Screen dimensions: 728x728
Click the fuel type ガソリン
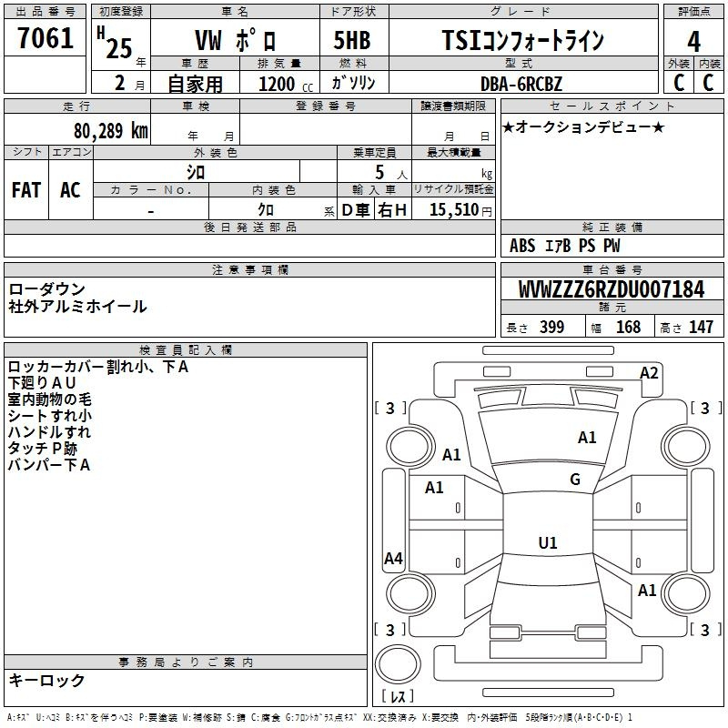[353, 83]
